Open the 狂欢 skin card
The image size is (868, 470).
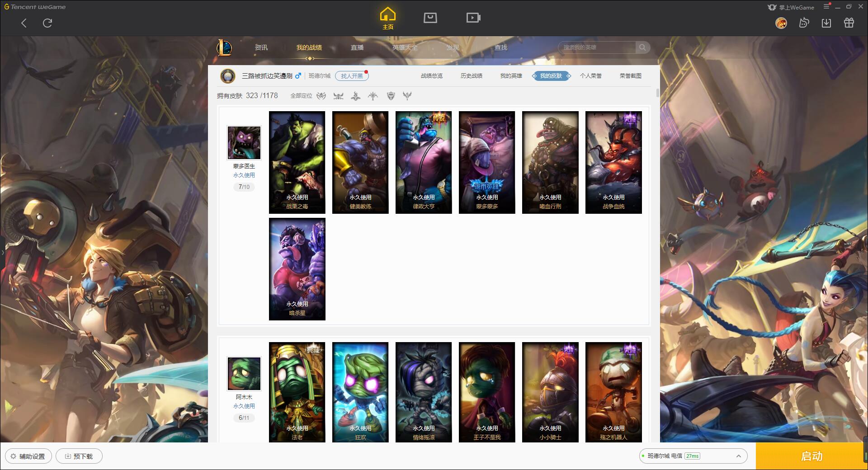(360, 392)
